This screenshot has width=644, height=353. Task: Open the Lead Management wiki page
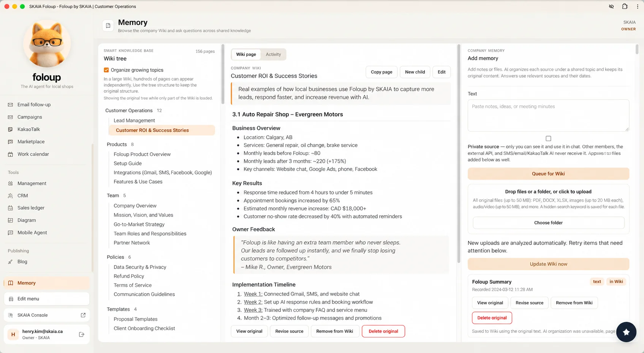point(134,121)
